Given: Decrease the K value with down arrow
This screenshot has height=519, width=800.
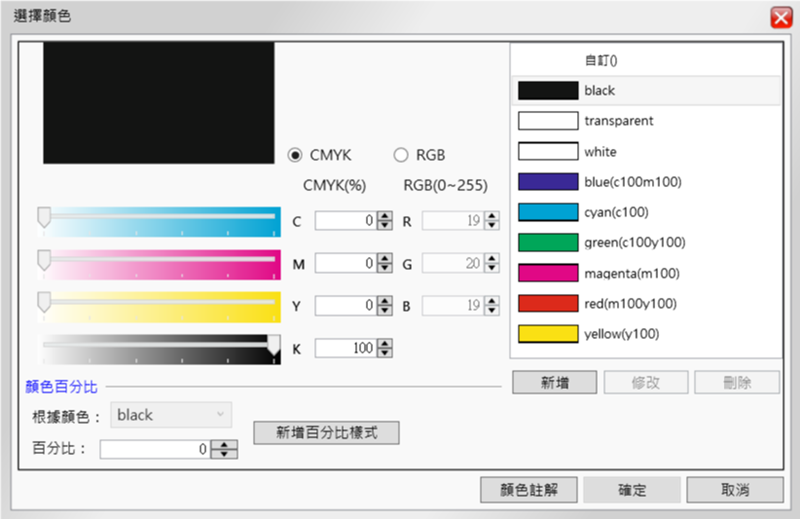Looking at the screenshot, I should click(x=385, y=353).
